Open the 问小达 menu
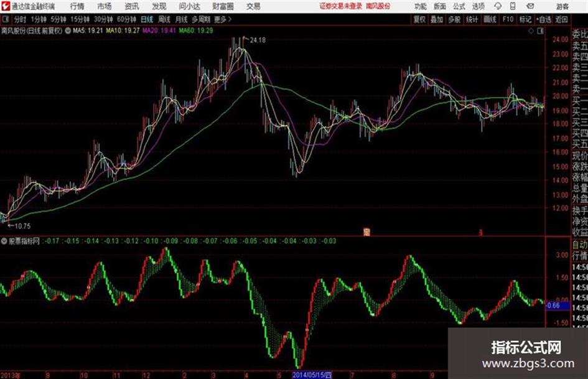 click(x=189, y=6)
